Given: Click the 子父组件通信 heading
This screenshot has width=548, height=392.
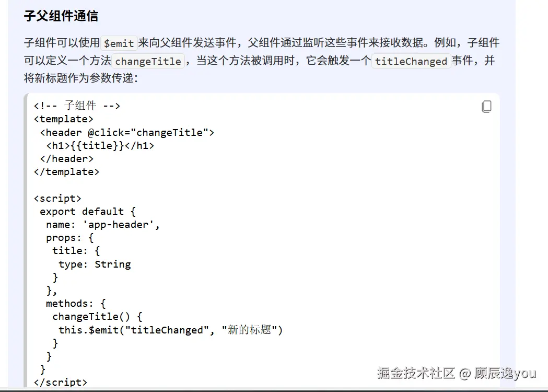Looking at the screenshot, I should pos(61,16).
